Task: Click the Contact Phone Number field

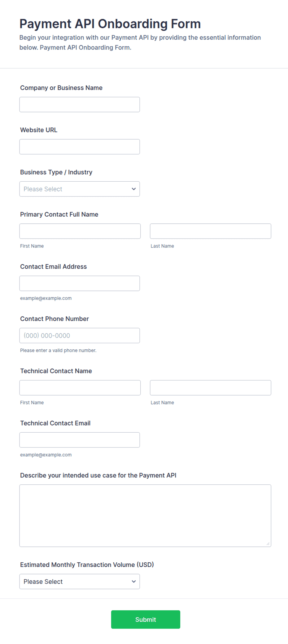Action: pos(80,335)
